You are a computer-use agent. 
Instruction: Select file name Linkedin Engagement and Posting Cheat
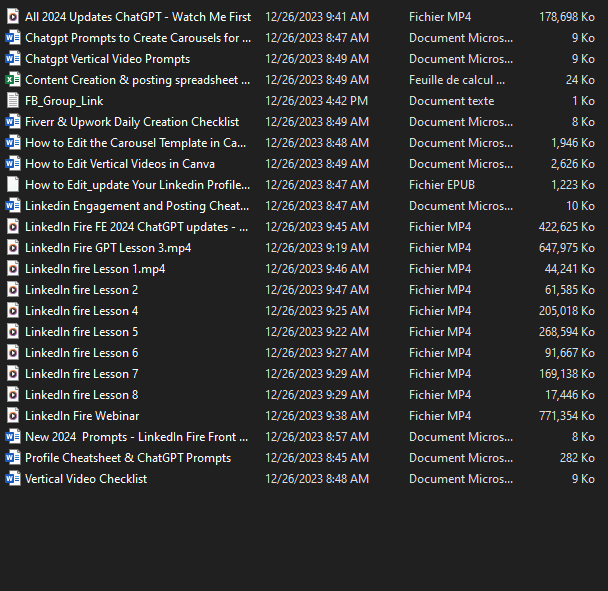tap(137, 206)
